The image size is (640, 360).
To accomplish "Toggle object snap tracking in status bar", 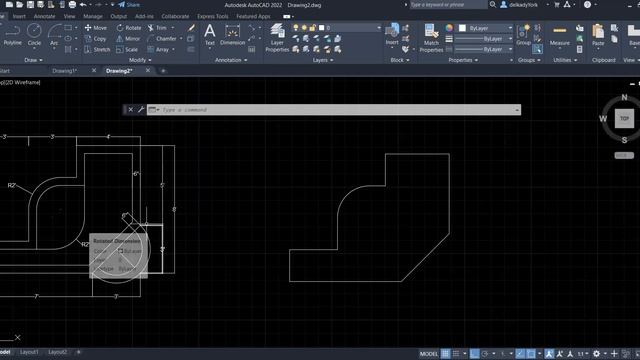I will pos(520,353).
